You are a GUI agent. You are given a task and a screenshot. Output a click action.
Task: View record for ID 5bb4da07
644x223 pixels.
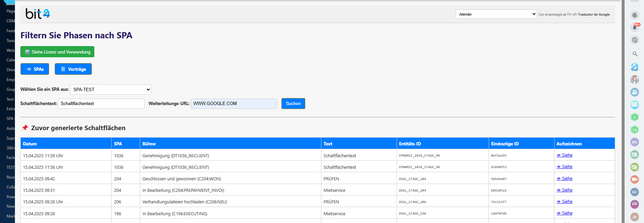tap(565, 179)
